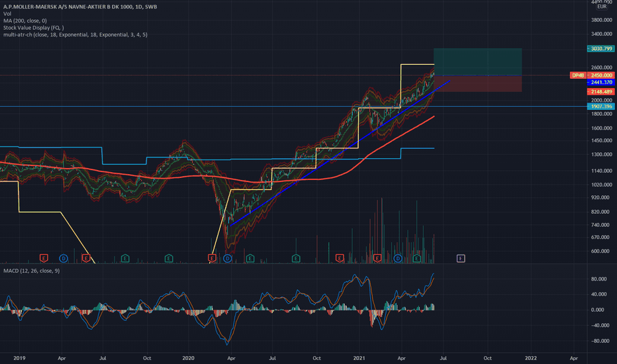
Task: Click the A.P.MOLLER-MAERSK symbol title in legend
Action: (x=80, y=7)
